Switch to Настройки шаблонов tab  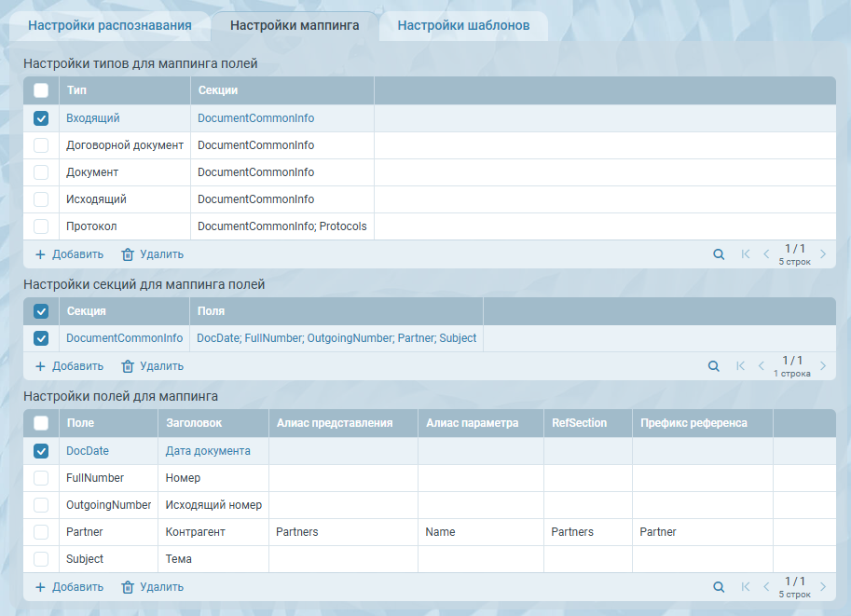click(x=463, y=25)
